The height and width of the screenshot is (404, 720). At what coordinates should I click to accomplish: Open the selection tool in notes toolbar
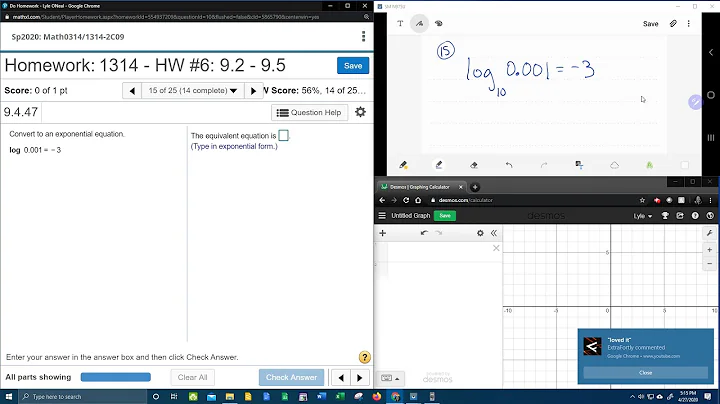coord(579,165)
